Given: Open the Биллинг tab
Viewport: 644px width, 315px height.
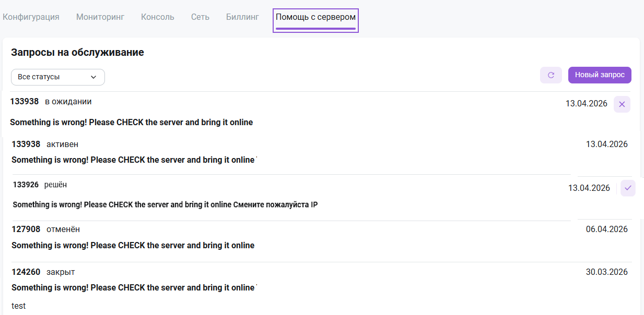Looking at the screenshot, I should pyautogui.click(x=242, y=17).
